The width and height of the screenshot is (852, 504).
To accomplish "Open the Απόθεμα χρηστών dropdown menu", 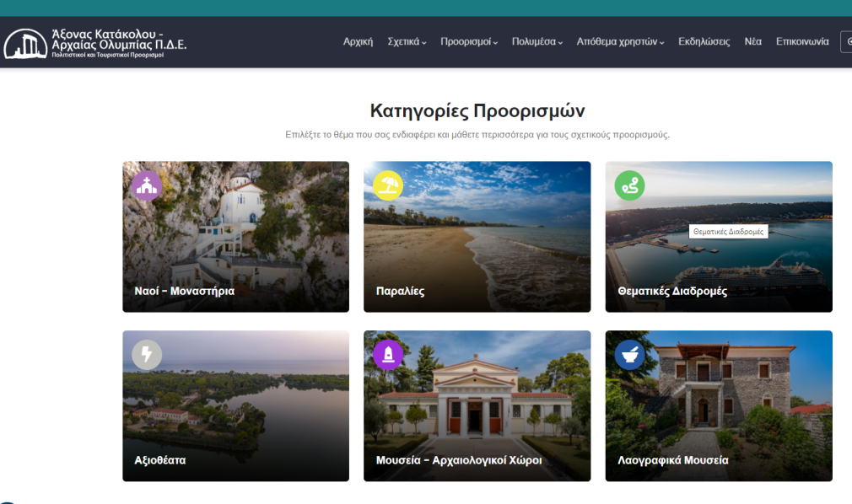I will 620,42.
